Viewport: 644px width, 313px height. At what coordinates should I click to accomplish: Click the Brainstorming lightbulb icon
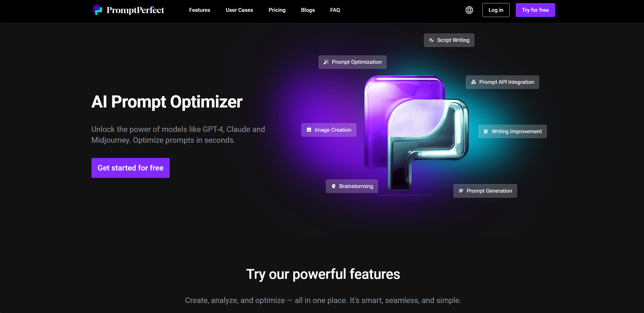[x=333, y=186]
